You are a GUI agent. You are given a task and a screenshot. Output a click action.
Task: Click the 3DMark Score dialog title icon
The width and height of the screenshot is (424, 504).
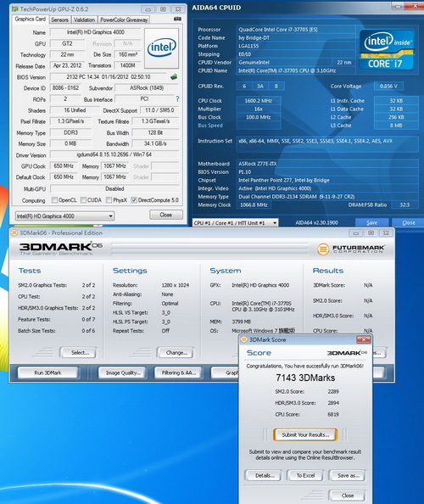click(x=244, y=339)
